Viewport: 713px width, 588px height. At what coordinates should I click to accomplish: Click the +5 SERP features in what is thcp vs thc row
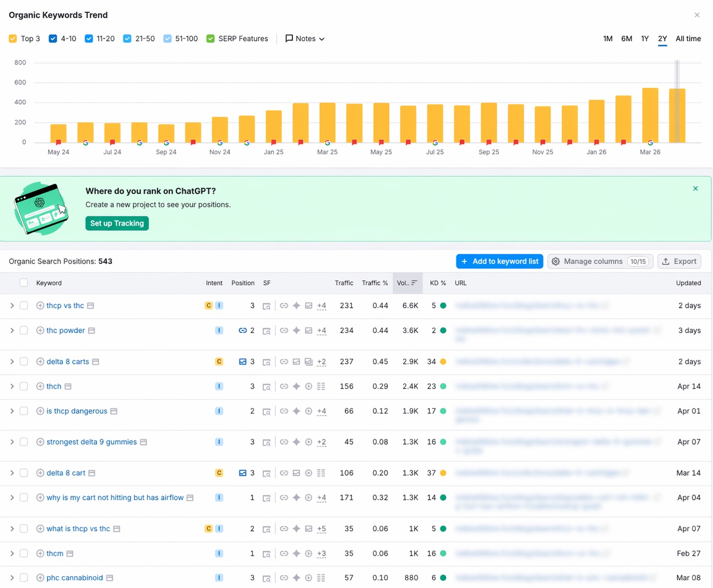pos(321,529)
